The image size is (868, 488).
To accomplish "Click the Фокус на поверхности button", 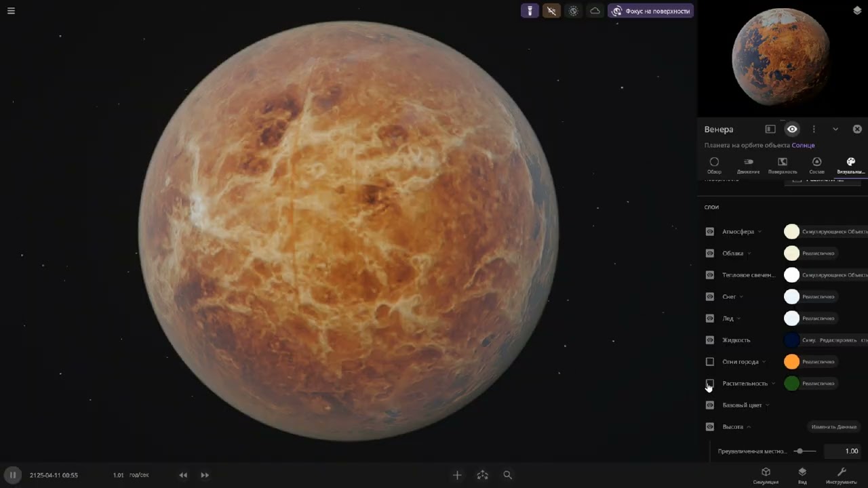I will click(x=650, y=11).
